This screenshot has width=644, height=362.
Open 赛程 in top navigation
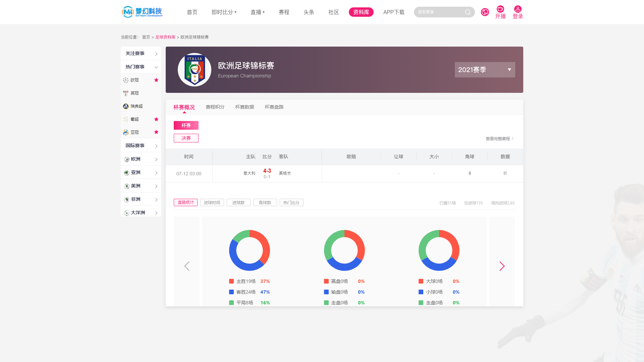[x=284, y=12]
